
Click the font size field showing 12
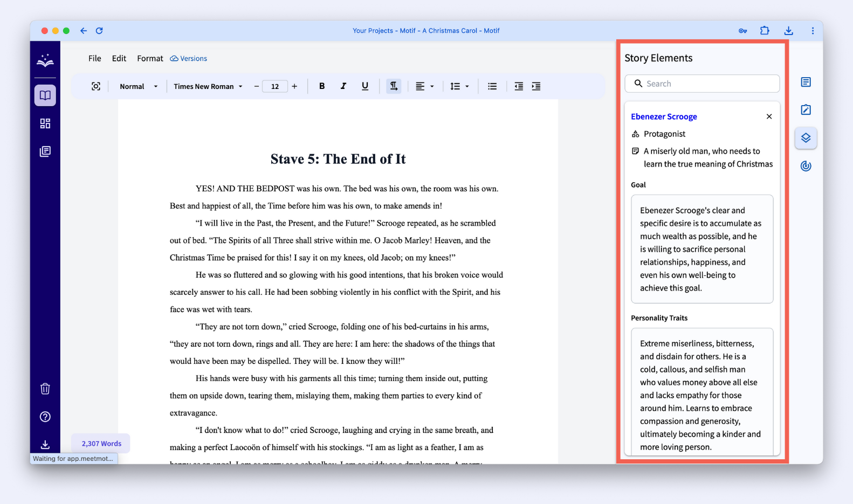pos(275,86)
